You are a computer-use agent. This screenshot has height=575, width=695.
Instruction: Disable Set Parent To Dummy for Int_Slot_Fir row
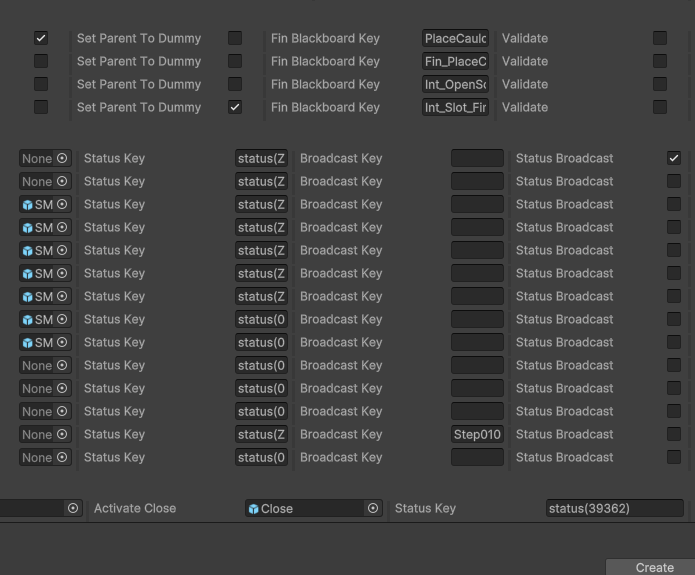click(235, 107)
